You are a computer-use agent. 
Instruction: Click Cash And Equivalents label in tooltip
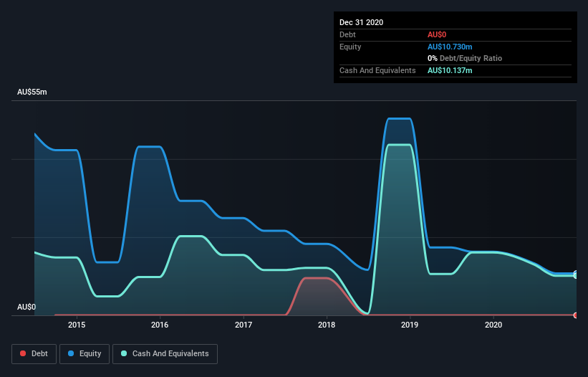coord(377,70)
